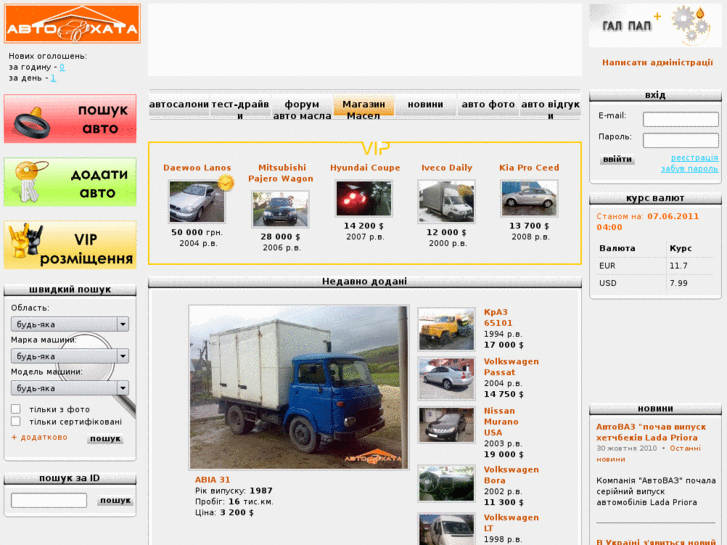Open the VIP розміщення banner

pyautogui.click(x=70, y=245)
